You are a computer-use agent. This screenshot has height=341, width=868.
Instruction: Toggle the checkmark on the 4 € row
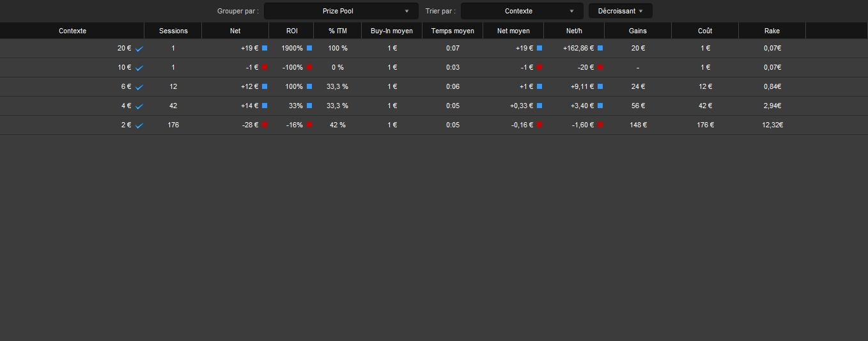tap(139, 106)
